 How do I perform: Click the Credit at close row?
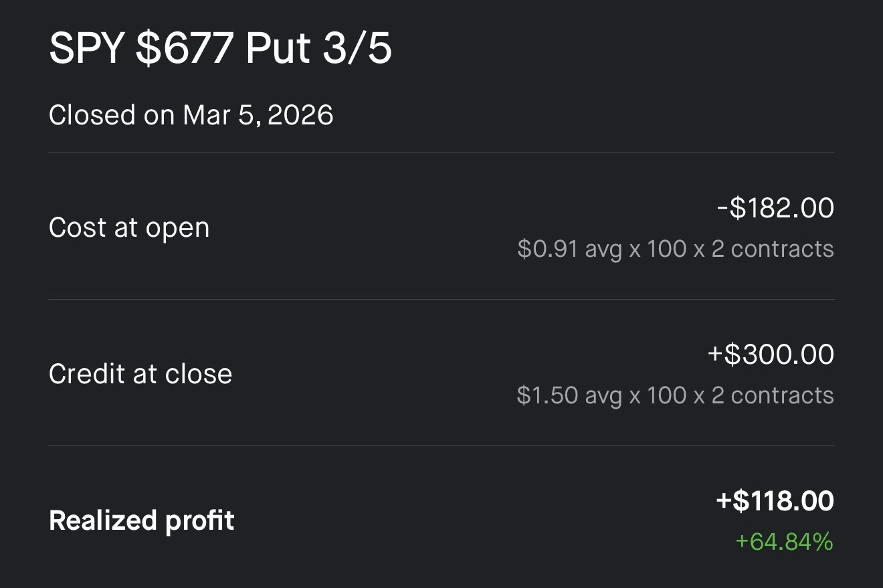pos(140,374)
